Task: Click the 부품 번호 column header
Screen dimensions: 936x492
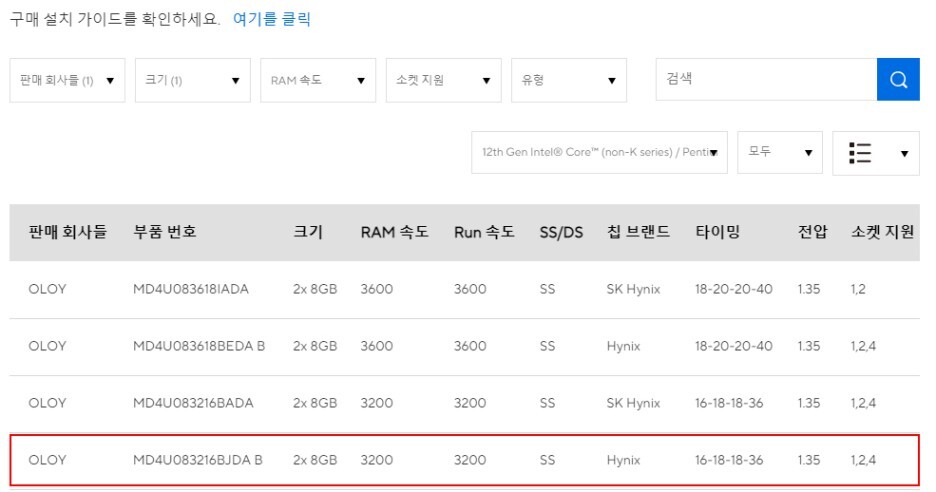Action: point(165,232)
